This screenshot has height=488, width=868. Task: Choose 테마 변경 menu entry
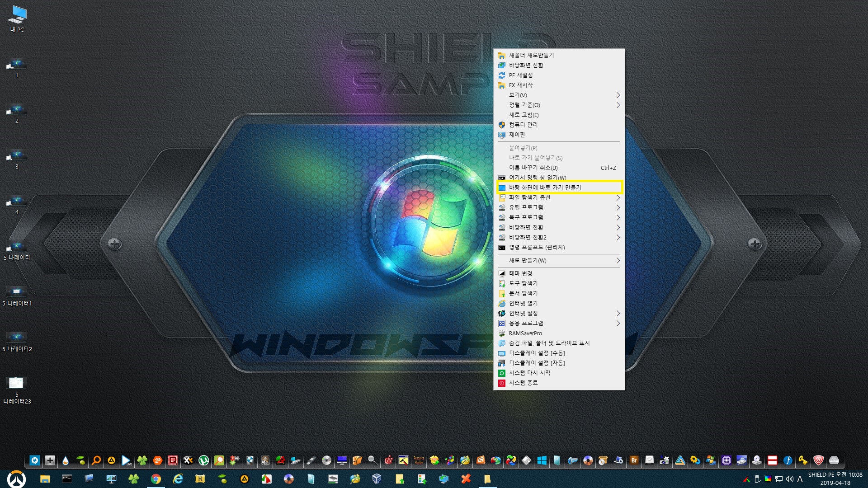click(x=559, y=273)
